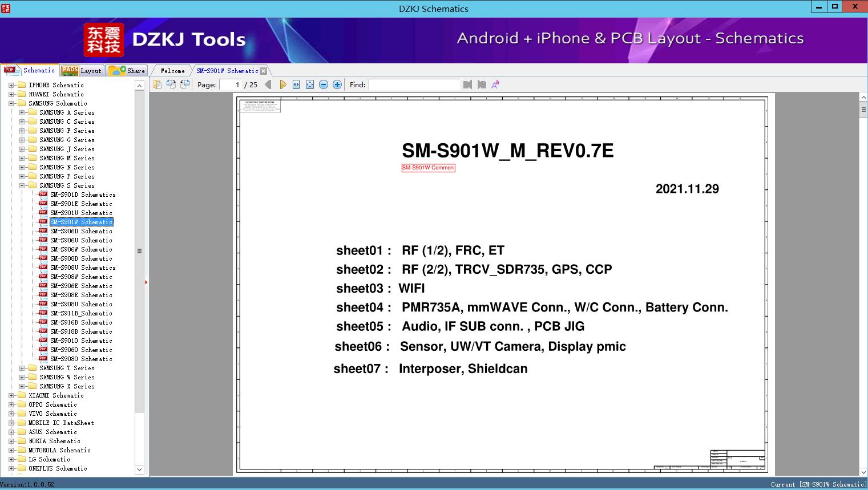Close the SM-S901W Schematic tab
The height and width of the screenshot is (490, 868).
click(263, 71)
